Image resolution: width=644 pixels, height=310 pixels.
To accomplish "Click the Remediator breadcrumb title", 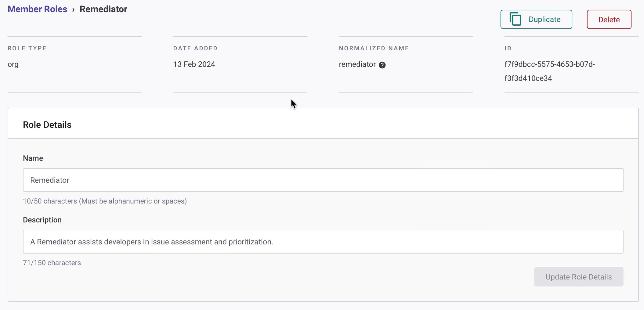I will coord(103,9).
